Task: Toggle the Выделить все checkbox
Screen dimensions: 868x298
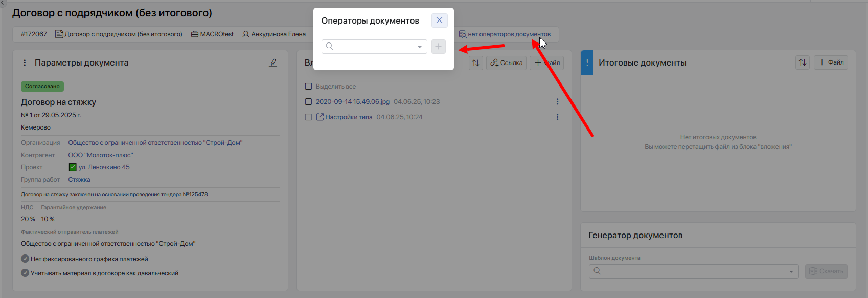Action: click(x=308, y=87)
